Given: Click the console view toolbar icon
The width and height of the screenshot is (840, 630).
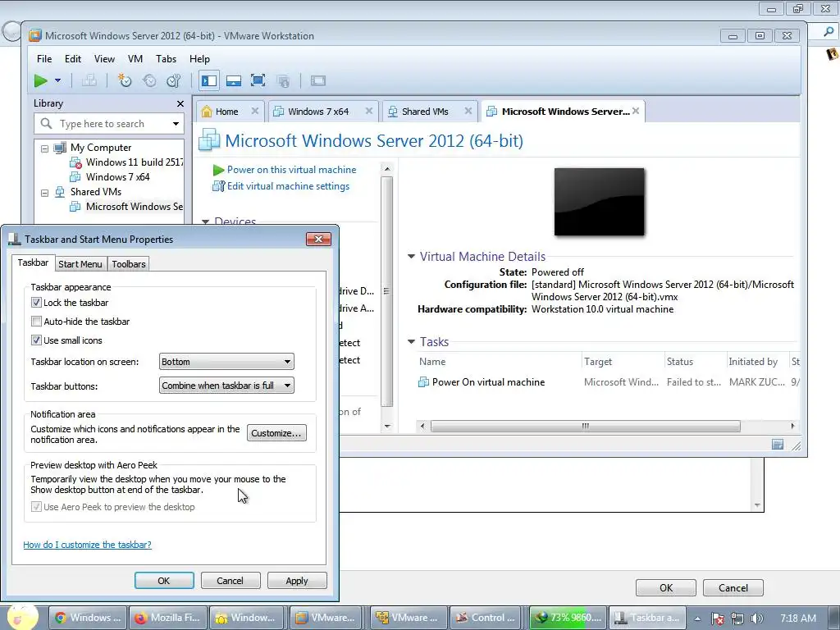Looking at the screenshot, I should coord(318,81).
